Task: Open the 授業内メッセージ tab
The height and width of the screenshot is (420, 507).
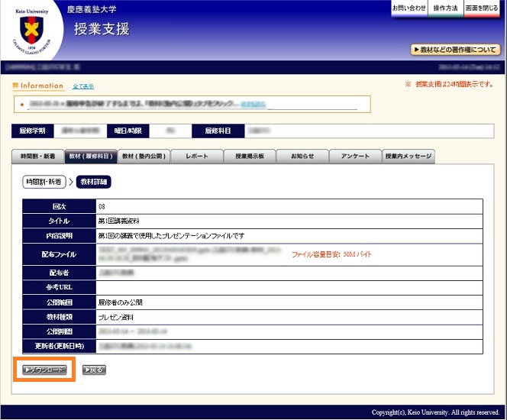Action: coord(408,157)
